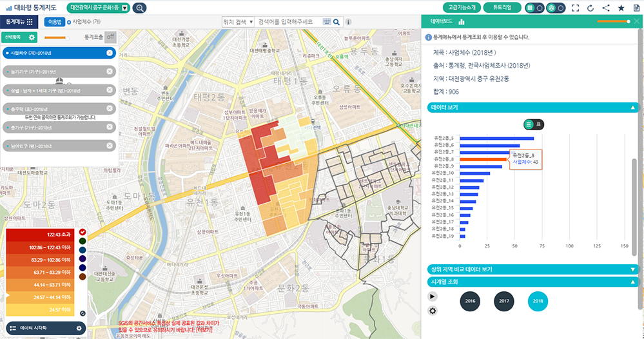Click the star bookmark icon
Screen dimensions: 644x339
(621, 8)
